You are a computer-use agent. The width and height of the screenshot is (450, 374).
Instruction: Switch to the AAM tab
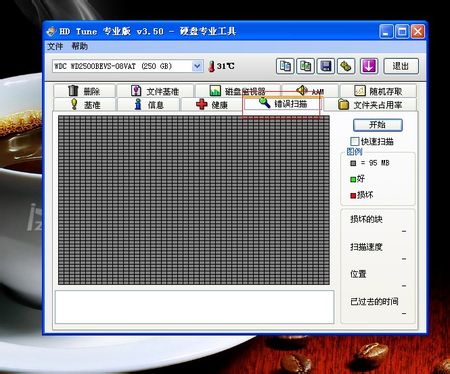click(x=310, y=90)
